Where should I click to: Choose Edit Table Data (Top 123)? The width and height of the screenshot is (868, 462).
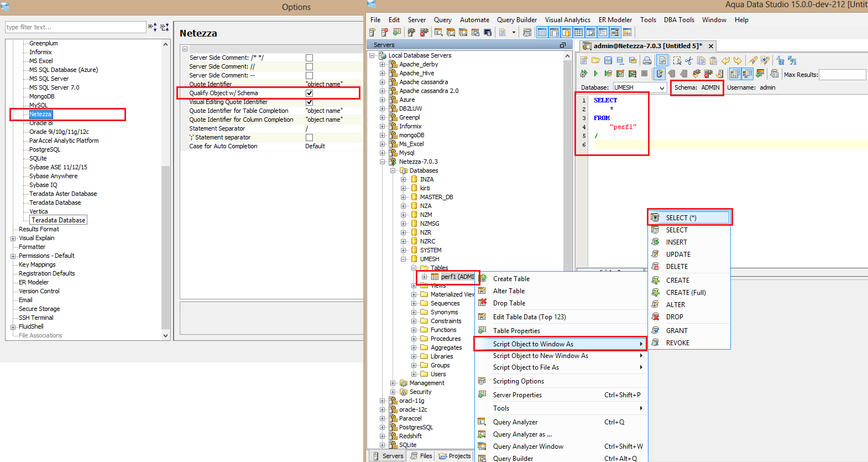[x=561, y=317]
